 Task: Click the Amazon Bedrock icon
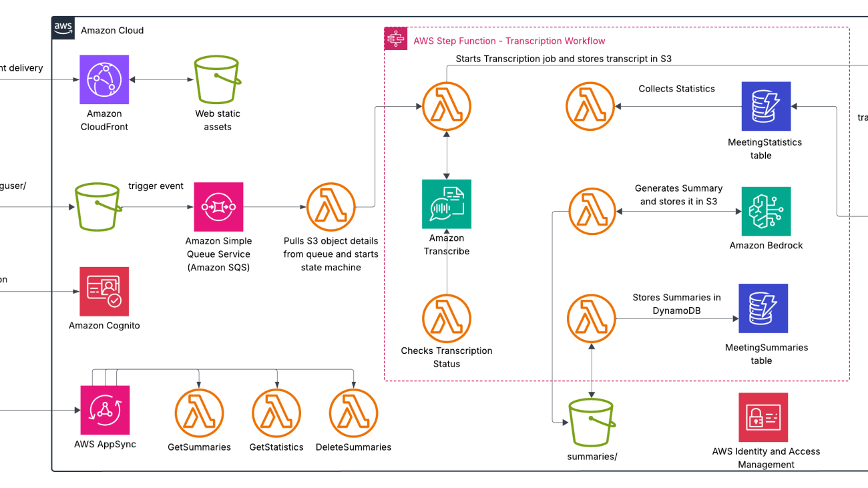coord(767,211)
